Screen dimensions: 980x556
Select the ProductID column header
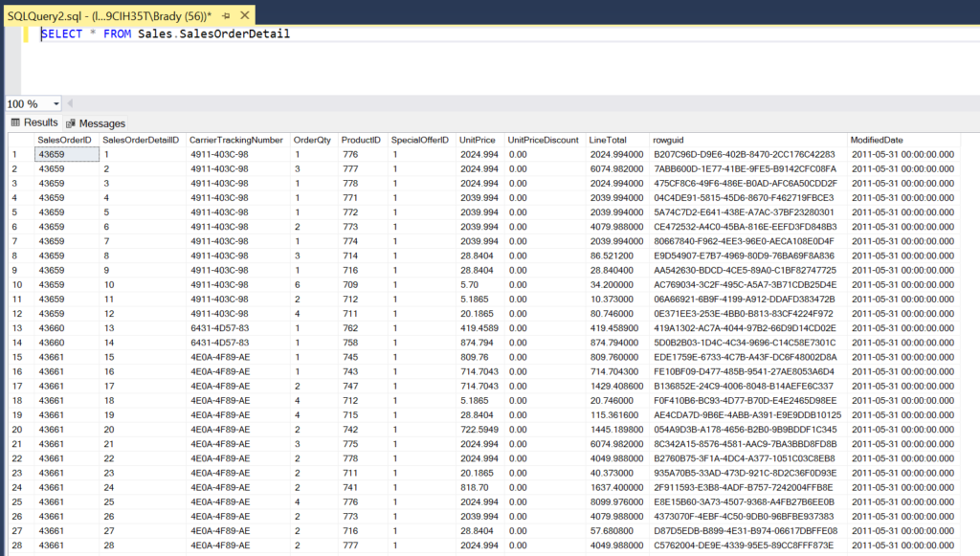(x=362, y=140)
